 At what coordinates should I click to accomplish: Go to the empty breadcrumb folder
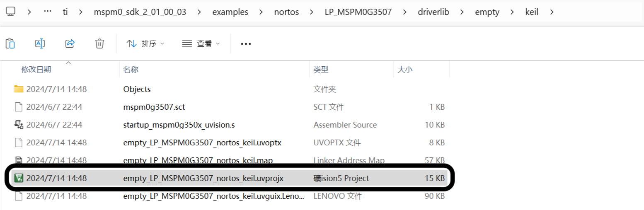(487, 12)
